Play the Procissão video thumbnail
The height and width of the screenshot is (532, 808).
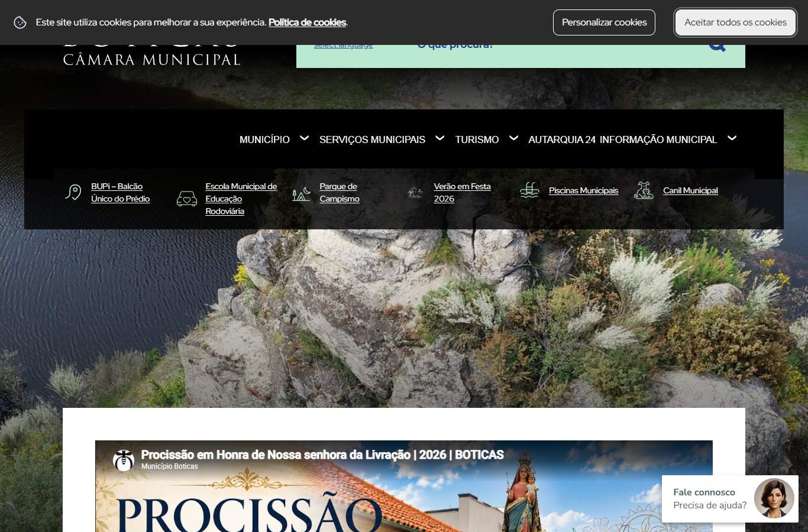pyautogui.click(x=404, y=486)
